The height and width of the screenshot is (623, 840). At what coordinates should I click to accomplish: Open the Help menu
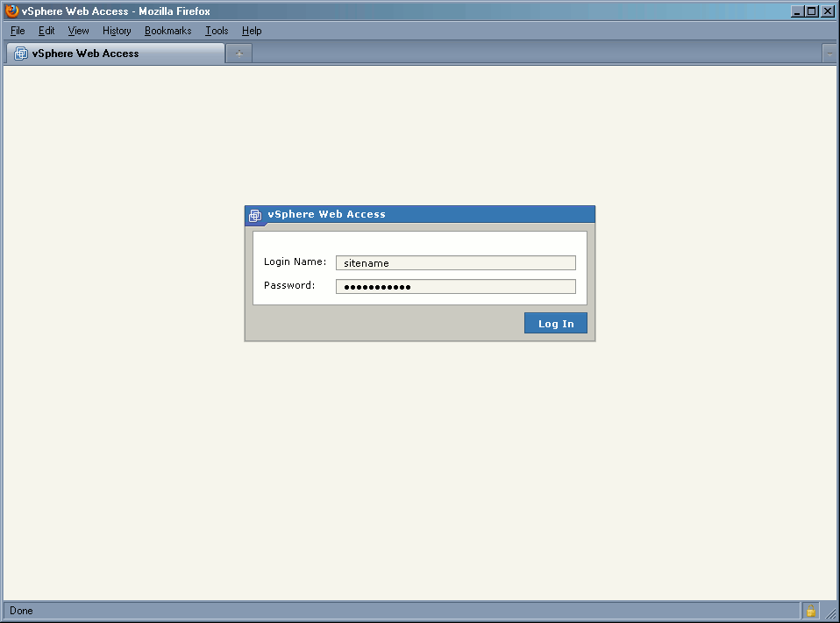point(252,31)
